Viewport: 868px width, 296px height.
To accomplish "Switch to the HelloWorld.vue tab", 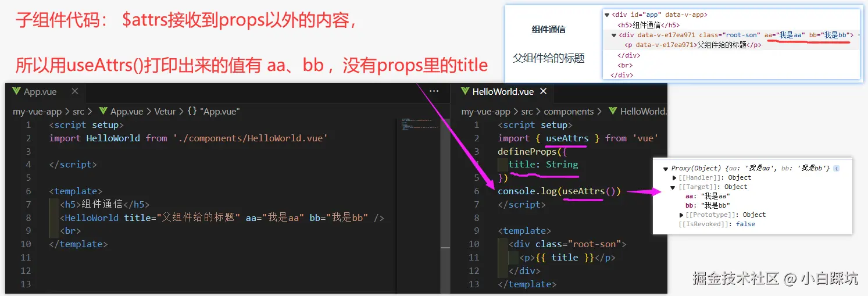I will pos(503,92).
